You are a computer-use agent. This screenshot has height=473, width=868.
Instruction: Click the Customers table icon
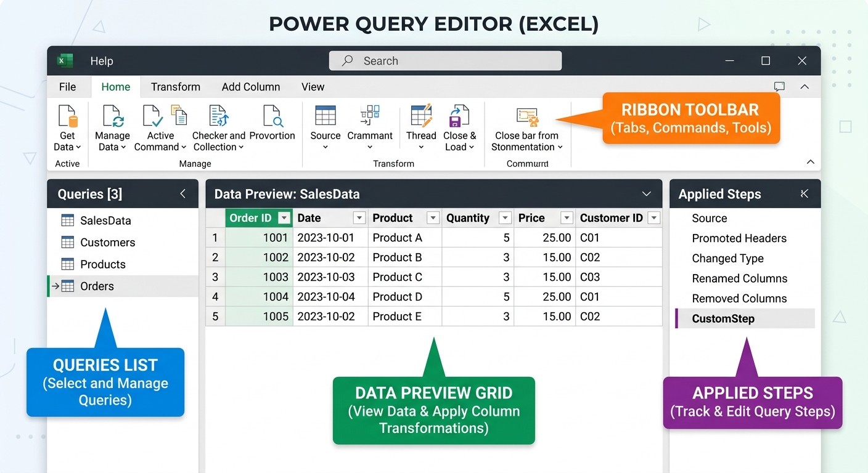pyautogui.click(x=68, y=242)
